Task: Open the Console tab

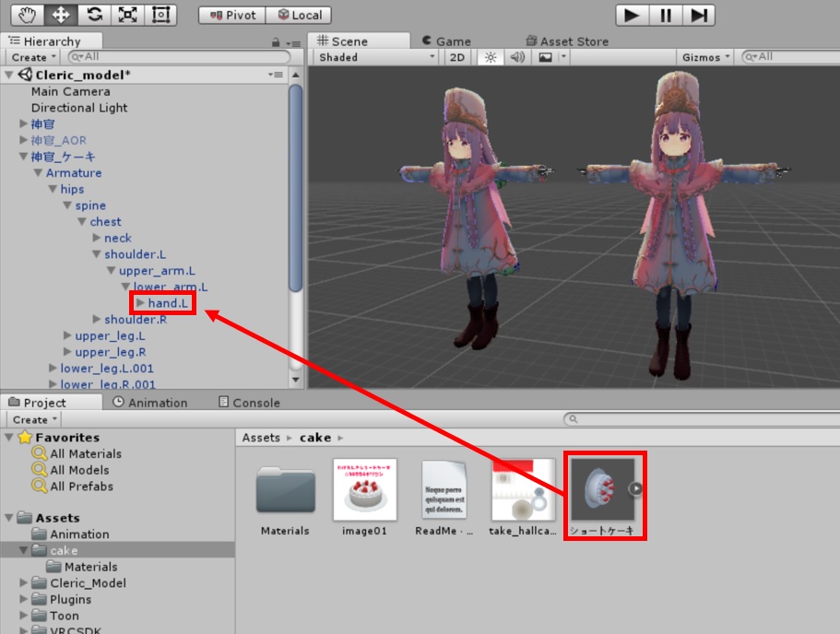Action: click(249, 403)
